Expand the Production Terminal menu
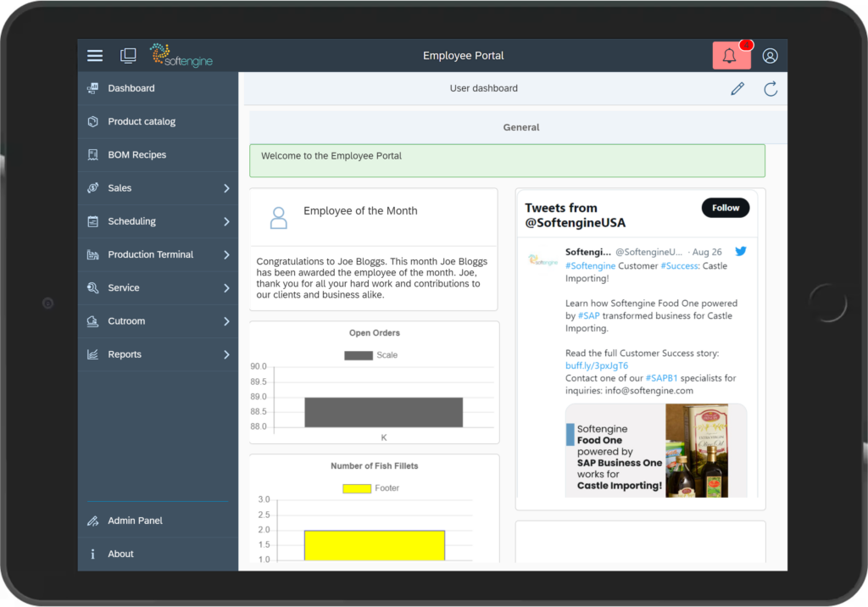Screen dimensions: 868x607 pos(152,254)
